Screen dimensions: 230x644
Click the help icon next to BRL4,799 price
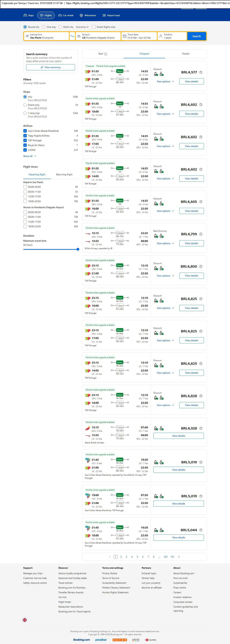201,234
